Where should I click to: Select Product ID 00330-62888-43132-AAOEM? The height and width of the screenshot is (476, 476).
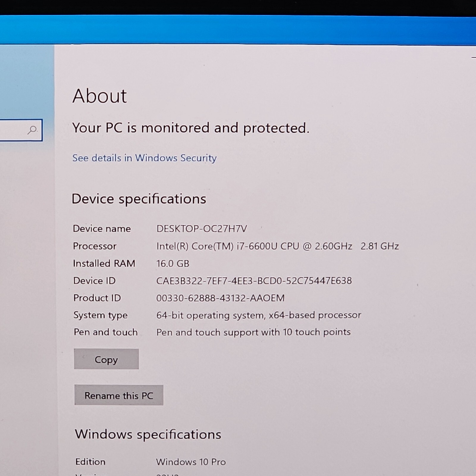[x=220, y=298]
